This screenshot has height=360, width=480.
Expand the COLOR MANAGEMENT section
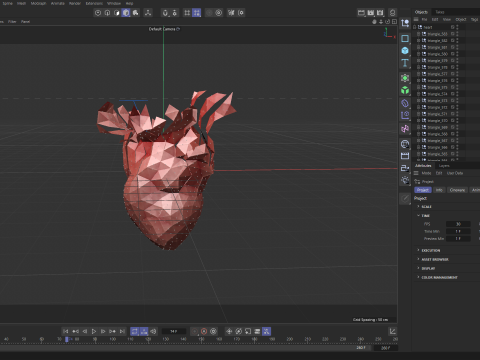pos(418,277)
